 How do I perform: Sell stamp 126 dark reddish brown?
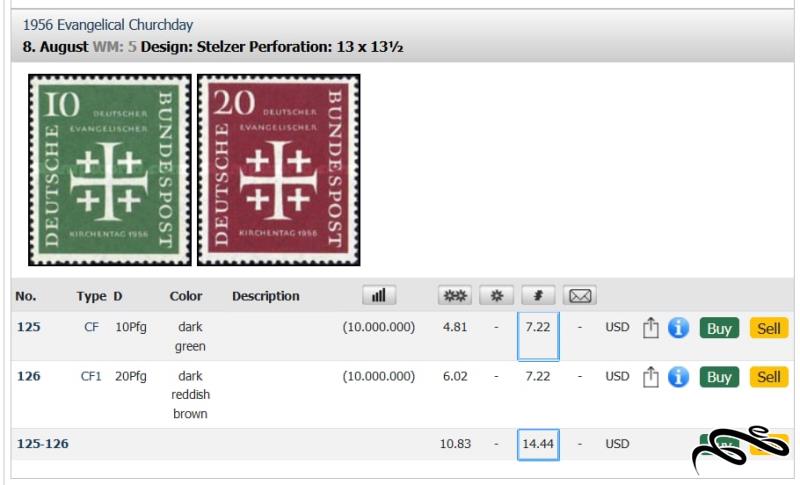(768, 377)
